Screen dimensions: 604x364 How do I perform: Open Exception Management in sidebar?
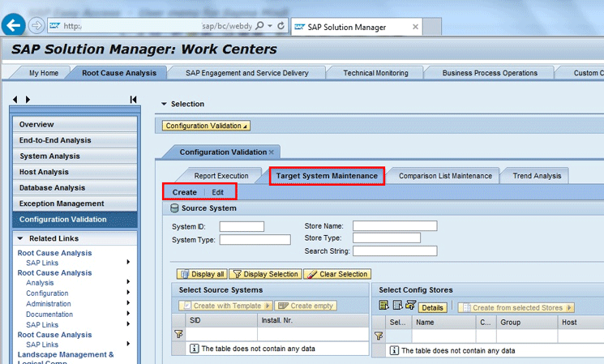[x=75, y=203]
